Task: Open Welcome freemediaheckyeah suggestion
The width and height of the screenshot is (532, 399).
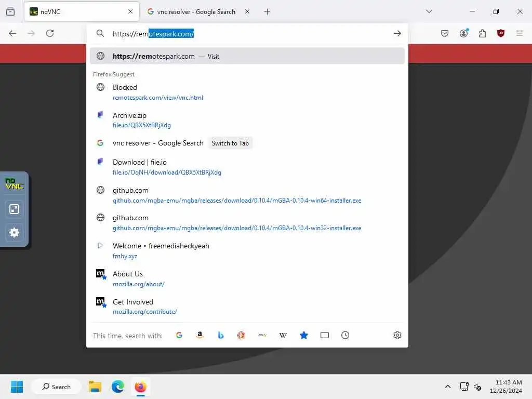Action: pos(247,251)
